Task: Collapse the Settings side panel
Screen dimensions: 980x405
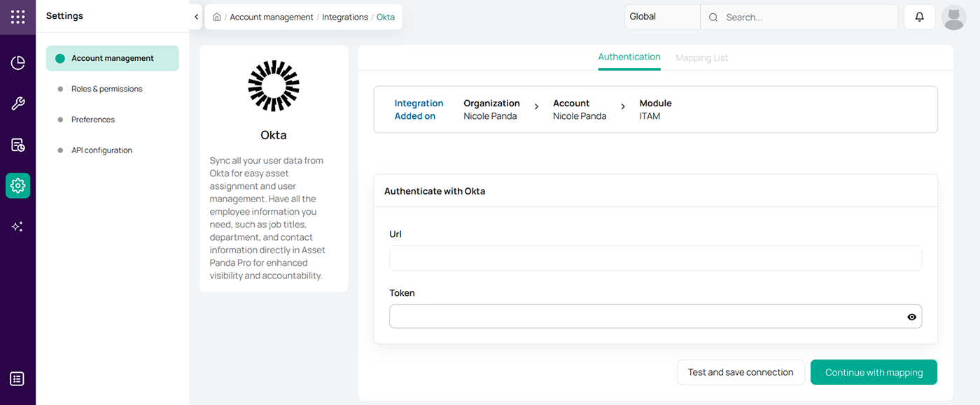Action: pos(196,16)
